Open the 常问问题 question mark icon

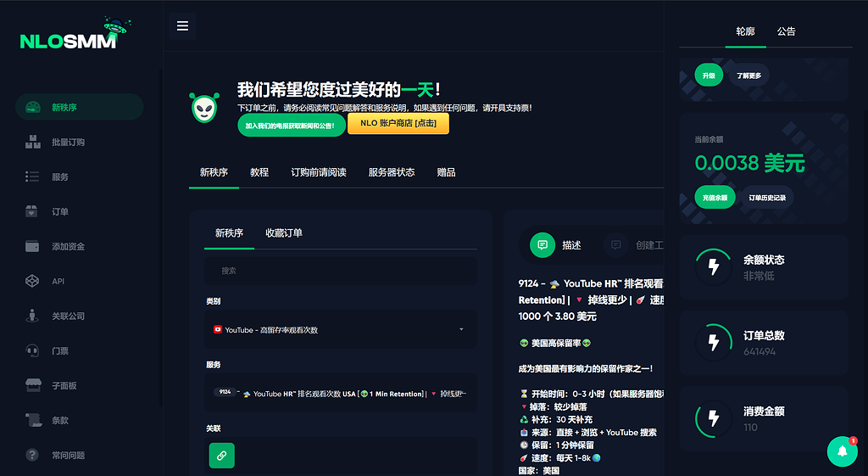pos(32,455)
